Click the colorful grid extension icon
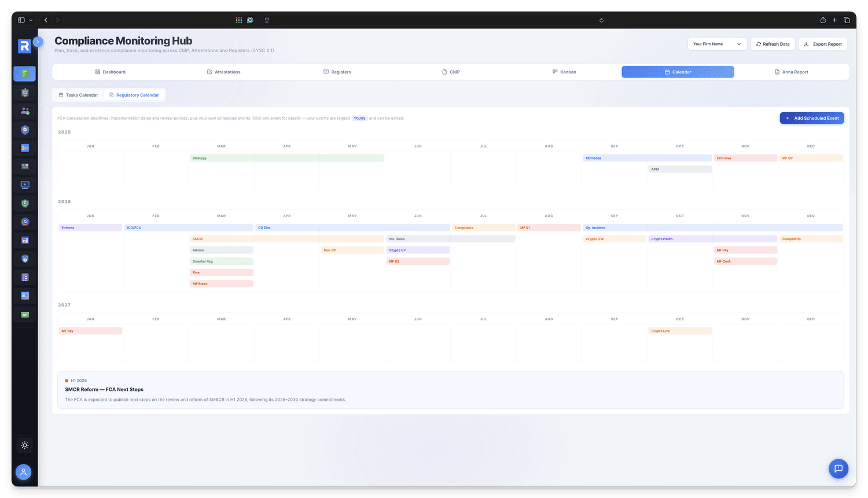 coord(238,20)
